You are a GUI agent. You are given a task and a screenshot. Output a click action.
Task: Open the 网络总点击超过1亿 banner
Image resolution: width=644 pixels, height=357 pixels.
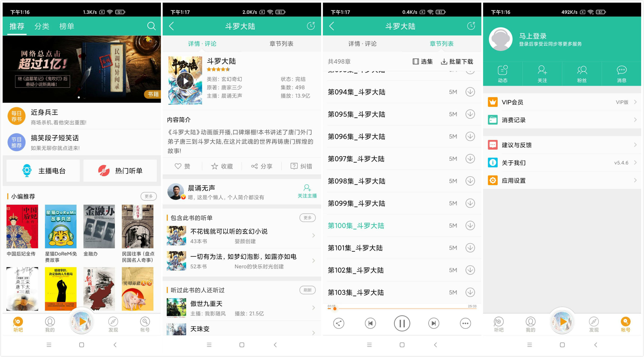82,69
